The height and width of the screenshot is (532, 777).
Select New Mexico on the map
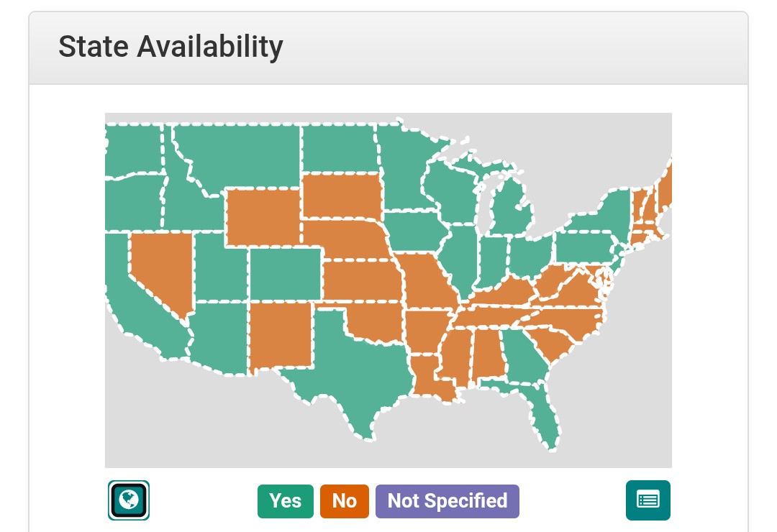[x=282, y=334]
